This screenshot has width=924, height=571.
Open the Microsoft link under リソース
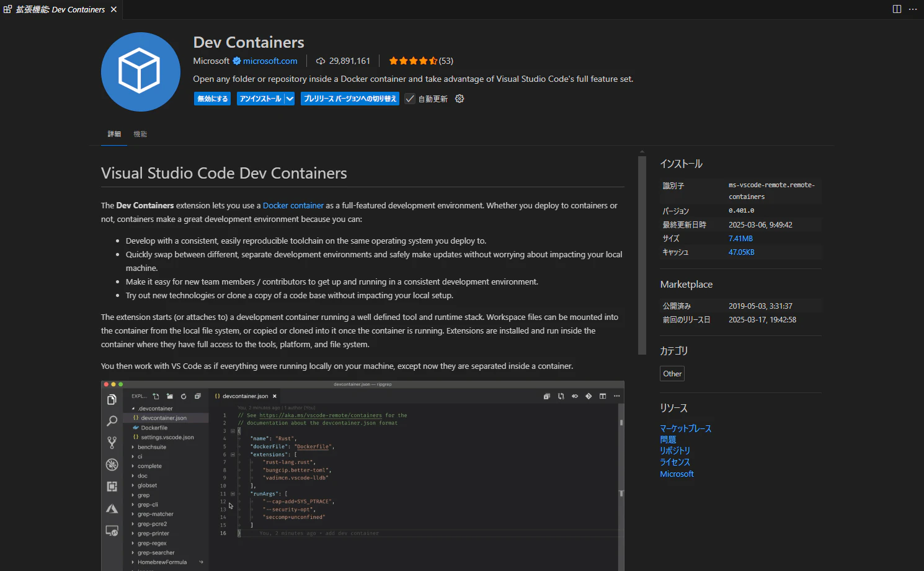point(677,474)
